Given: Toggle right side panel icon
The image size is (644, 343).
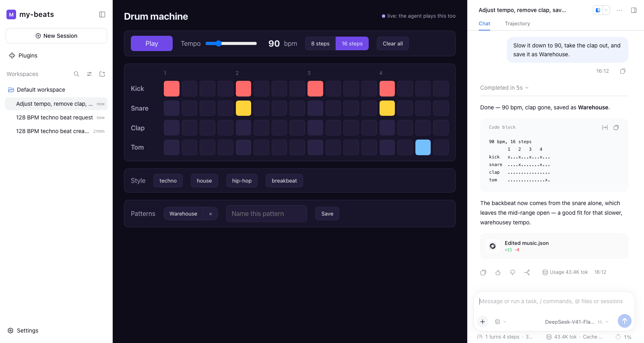Looking at the screenshot, I should (x=634, y=10).
